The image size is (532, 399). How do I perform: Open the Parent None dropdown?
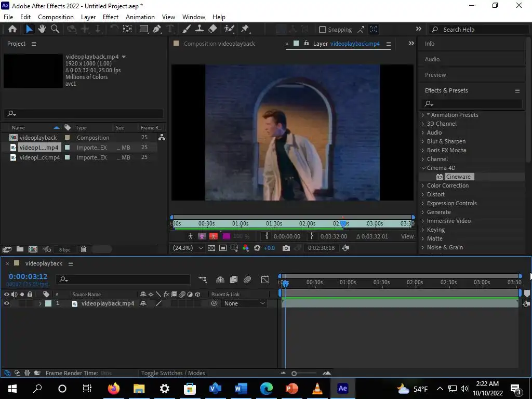click(x=244, y=303)
